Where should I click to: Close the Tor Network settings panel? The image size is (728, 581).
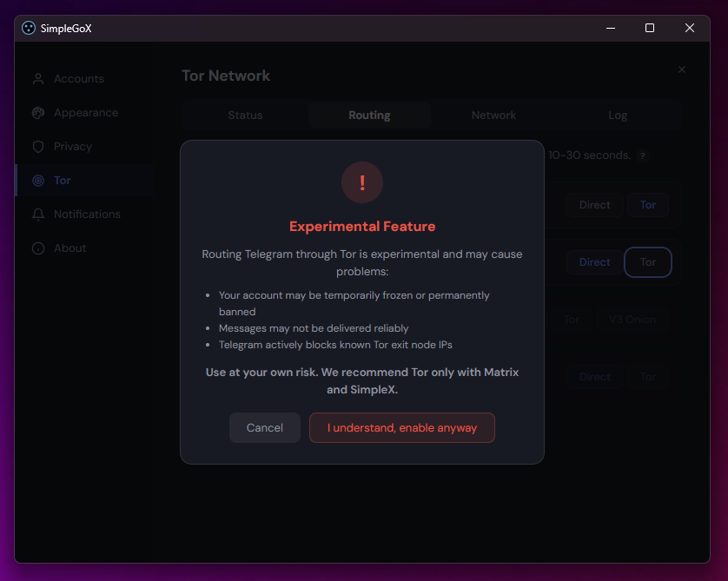point(682,69)
